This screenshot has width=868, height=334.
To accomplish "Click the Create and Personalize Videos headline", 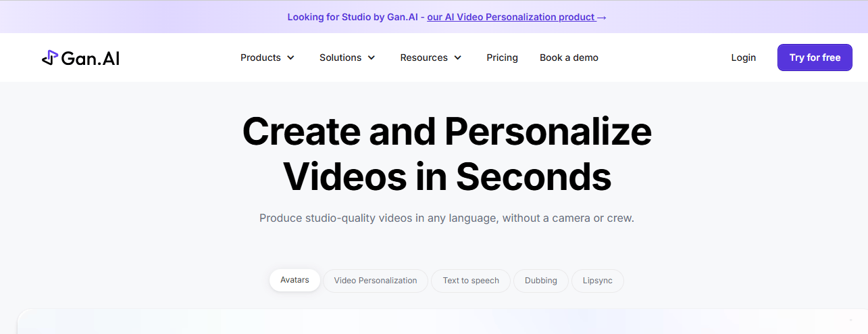I will click(x=446, y=154).
